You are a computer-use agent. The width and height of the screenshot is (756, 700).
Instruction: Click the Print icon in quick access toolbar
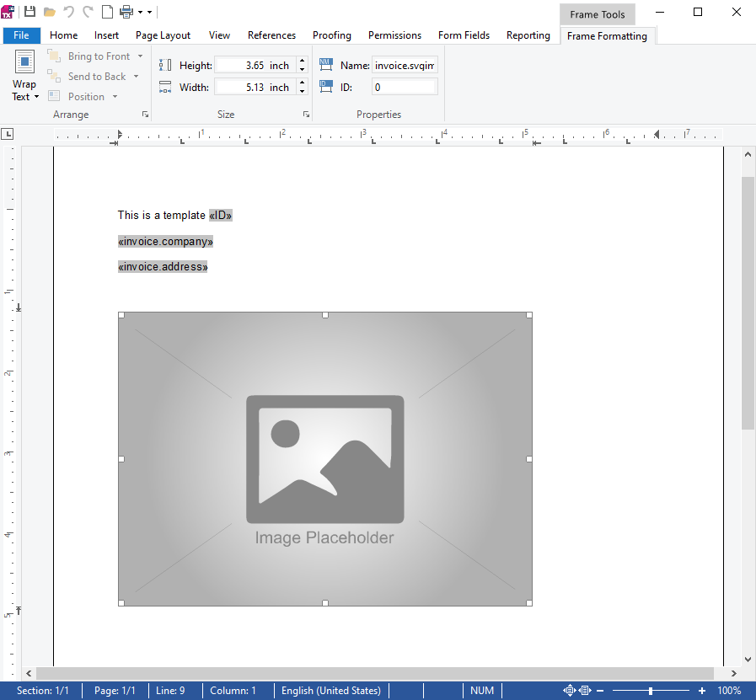pyautogui.click(x=126, y=12)
